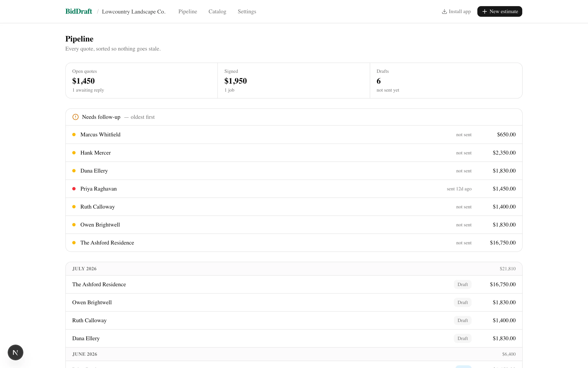Click the red status dot by Priya Raghavan
The image size is (588, 368).
[x=74, y=189]
